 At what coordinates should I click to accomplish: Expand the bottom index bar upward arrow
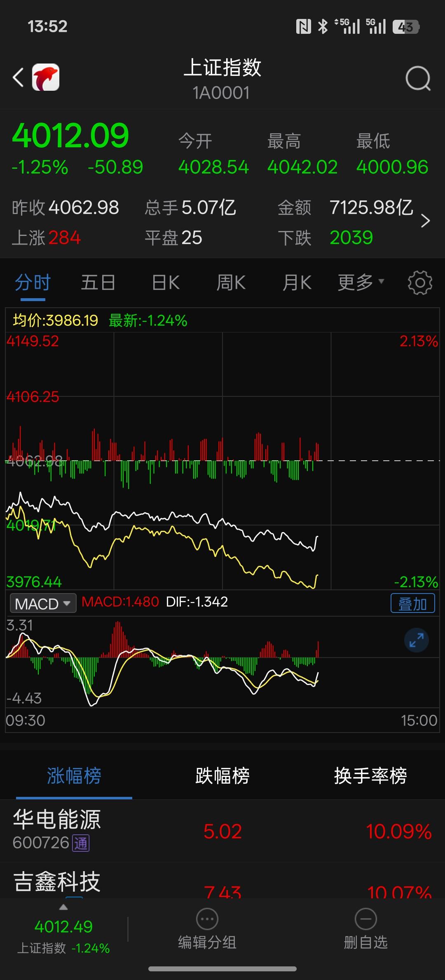point(63,907)
